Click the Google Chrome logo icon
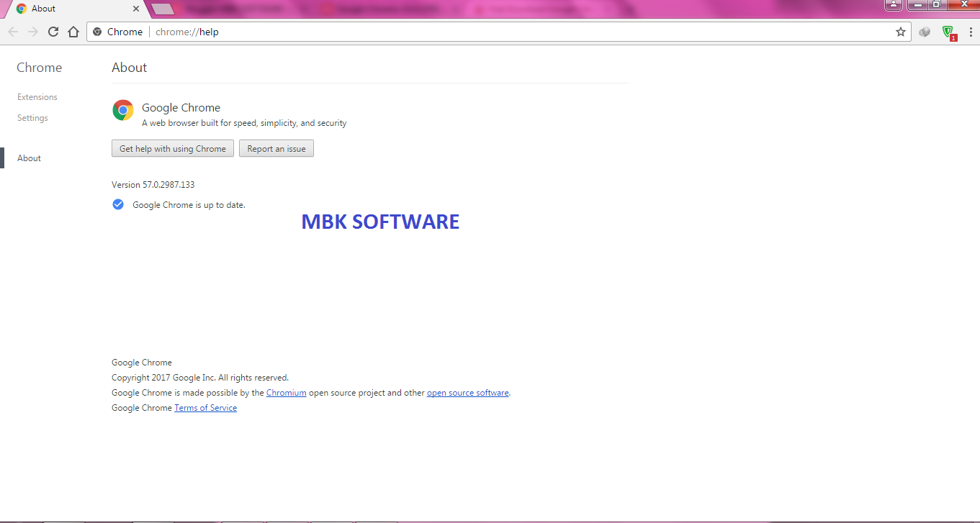 123,110
